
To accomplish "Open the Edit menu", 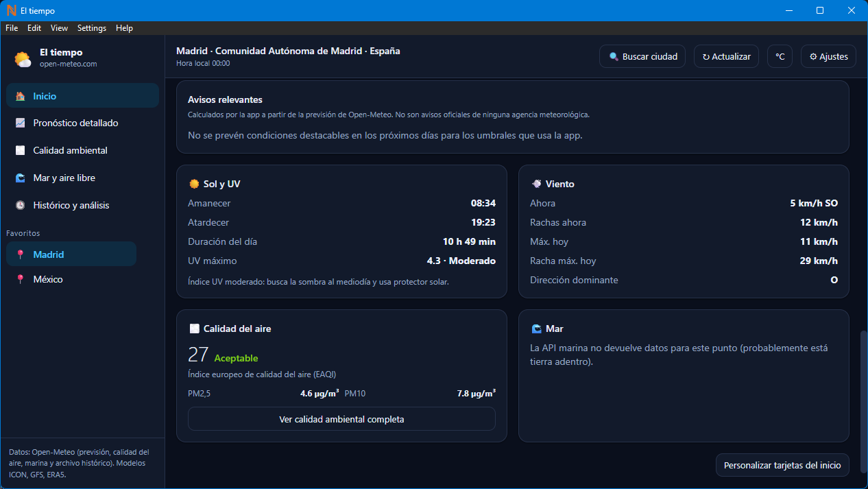I will click(x=34, y=28).
